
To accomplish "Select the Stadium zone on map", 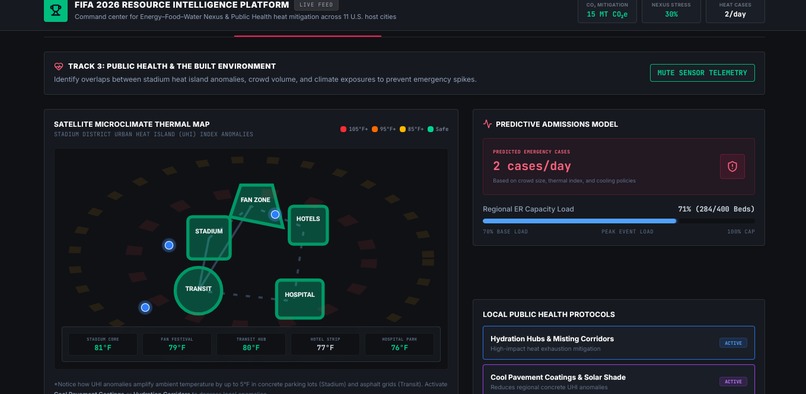I will pos(209,238).
